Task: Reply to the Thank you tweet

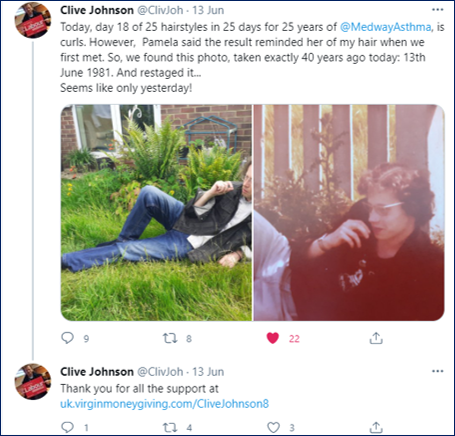Action: 68,427
